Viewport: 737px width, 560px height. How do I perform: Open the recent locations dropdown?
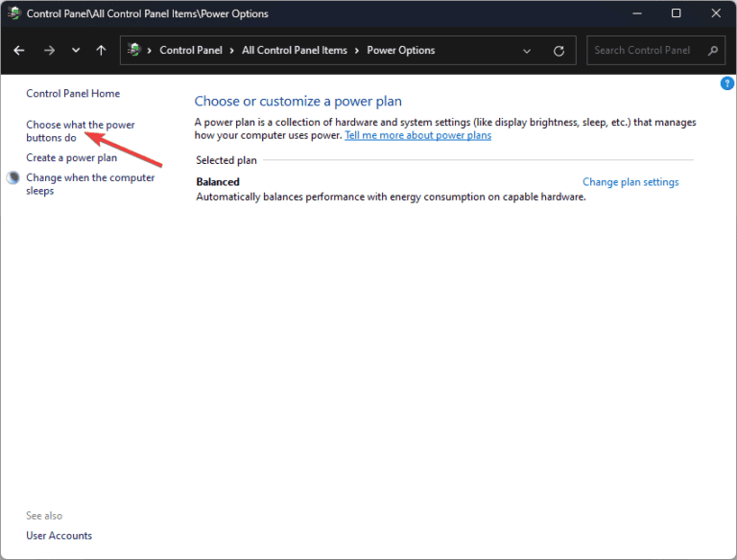click(x=76, y=51)
